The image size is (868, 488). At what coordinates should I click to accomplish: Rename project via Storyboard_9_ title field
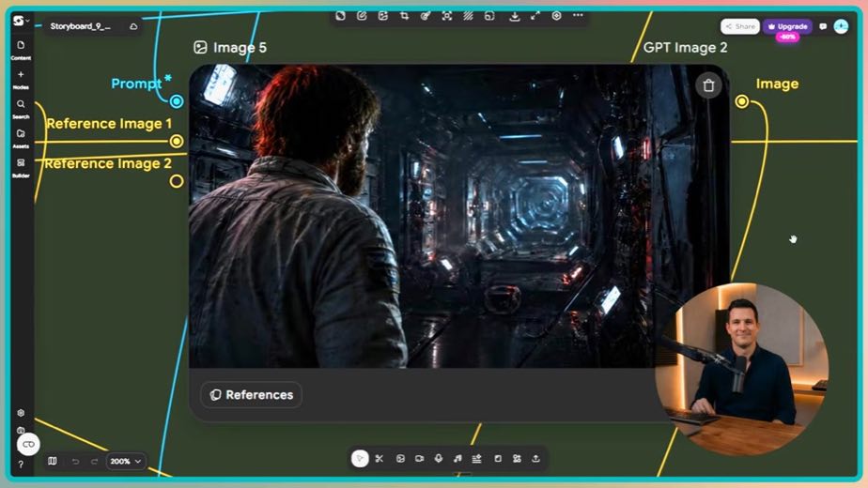coord(80,26)
